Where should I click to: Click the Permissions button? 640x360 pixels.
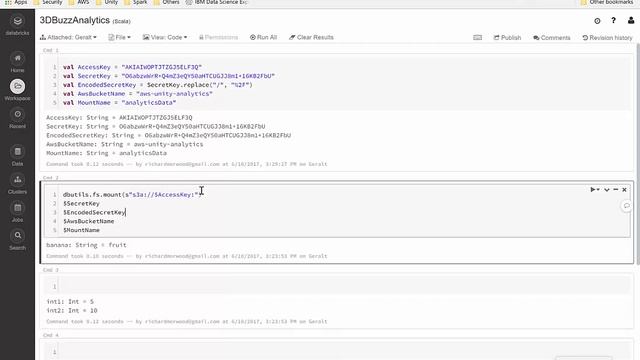(218, 37)
